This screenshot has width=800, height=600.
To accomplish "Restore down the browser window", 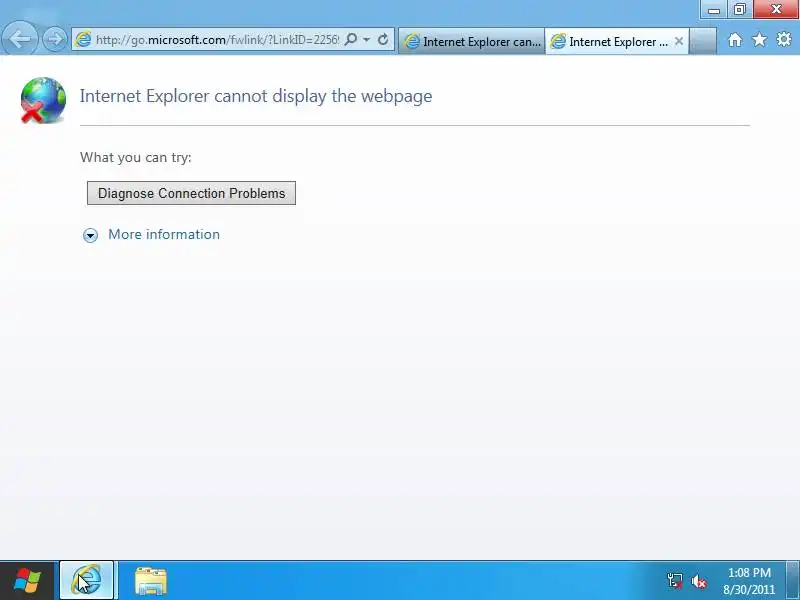I will click(x=739, y=9).
